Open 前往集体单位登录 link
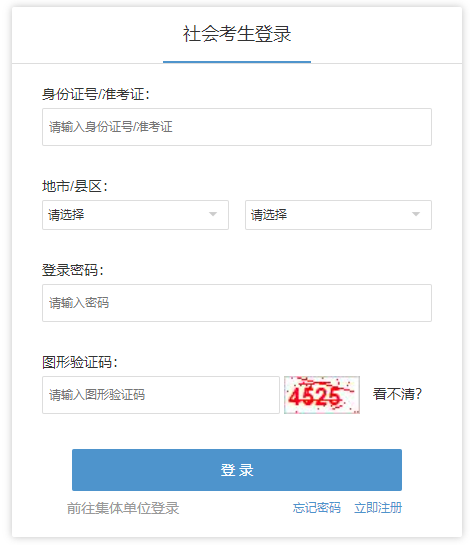470x545 pixels. pos(123,508)
